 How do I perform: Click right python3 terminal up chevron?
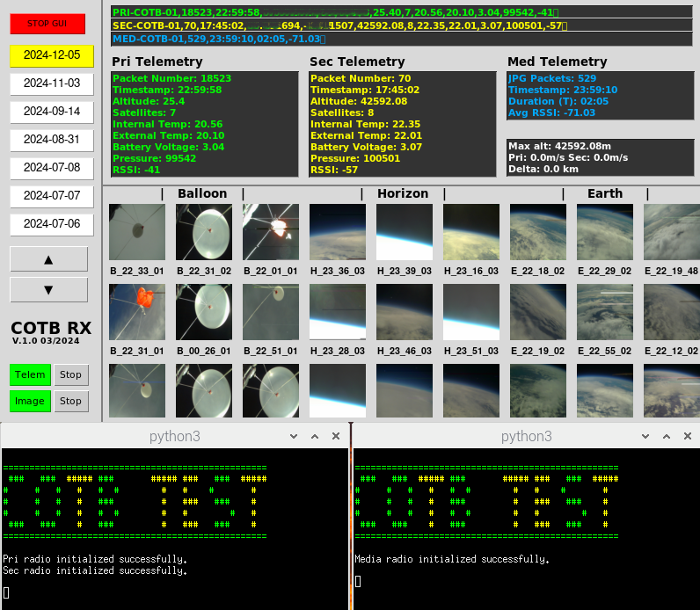pos(667,437)
